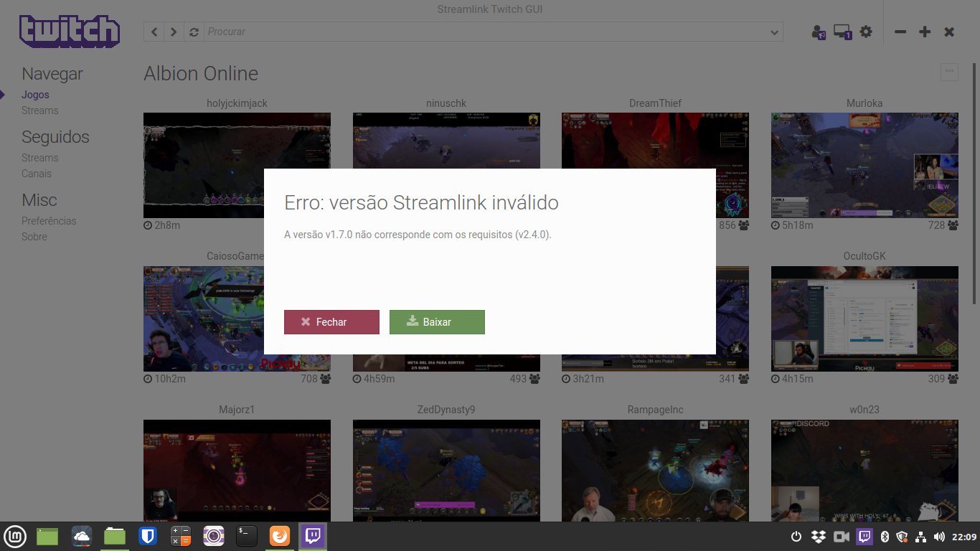Click the Albion Online heading
Image resolution: width=980 pixels, height=551 pixels.
coord(201,73)
